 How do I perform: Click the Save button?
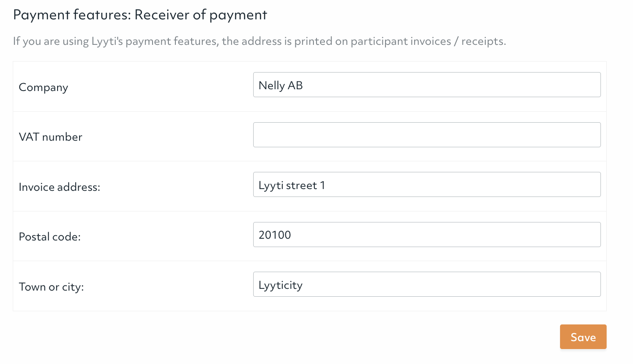583,337
